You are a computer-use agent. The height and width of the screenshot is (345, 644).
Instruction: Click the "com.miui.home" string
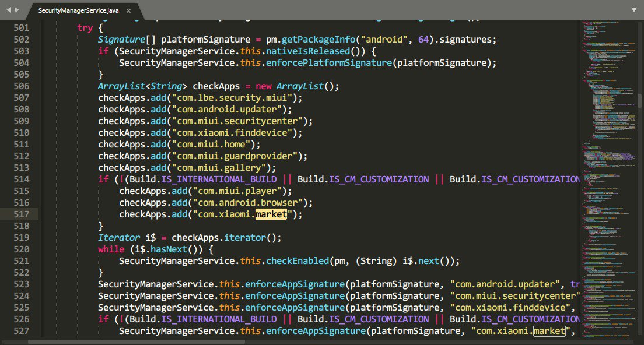(211, 145)
